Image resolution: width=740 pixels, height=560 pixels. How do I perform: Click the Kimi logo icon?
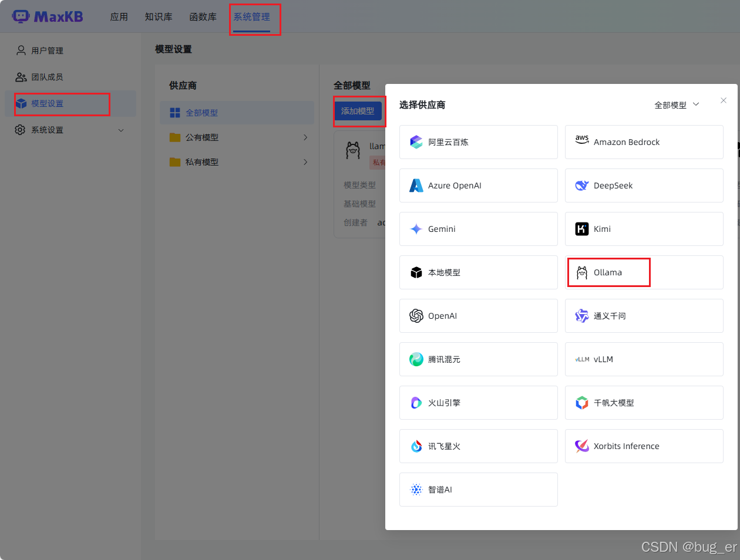(x=582, y=229)
